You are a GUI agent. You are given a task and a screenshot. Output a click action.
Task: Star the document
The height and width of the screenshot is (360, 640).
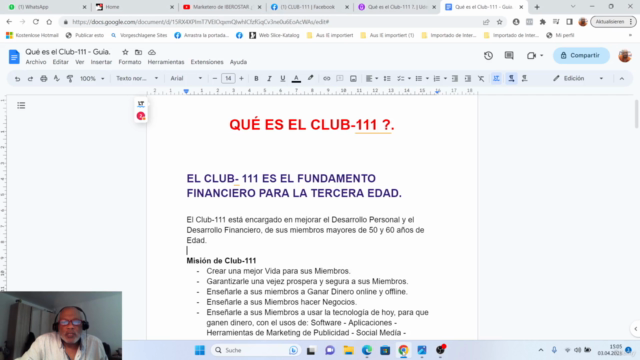[x=125, y=52]
